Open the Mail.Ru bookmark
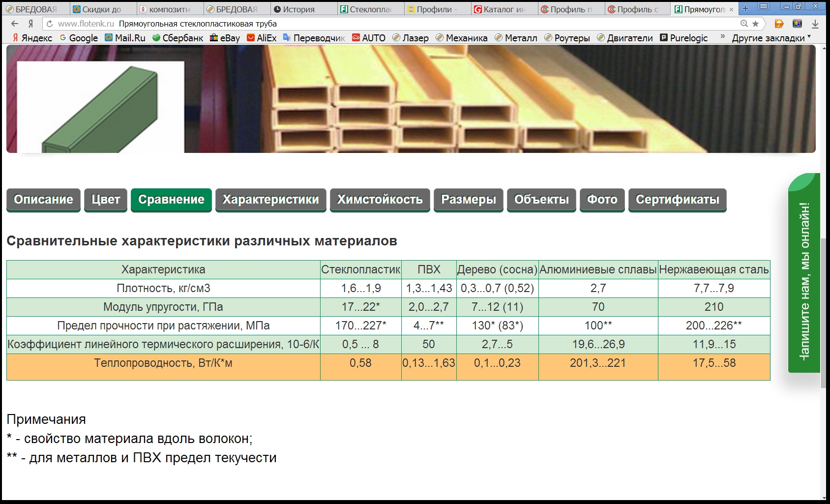This screenshot has width=830, height=504. [125, 38]
